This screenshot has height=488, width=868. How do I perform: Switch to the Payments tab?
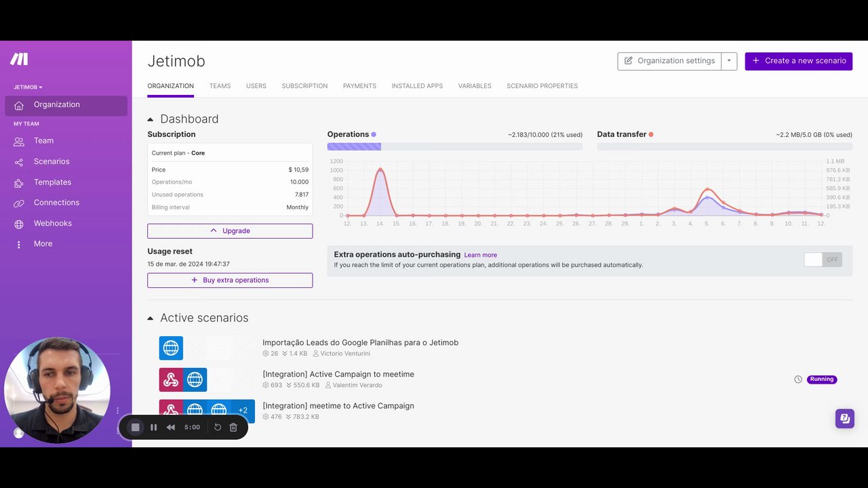359,86
